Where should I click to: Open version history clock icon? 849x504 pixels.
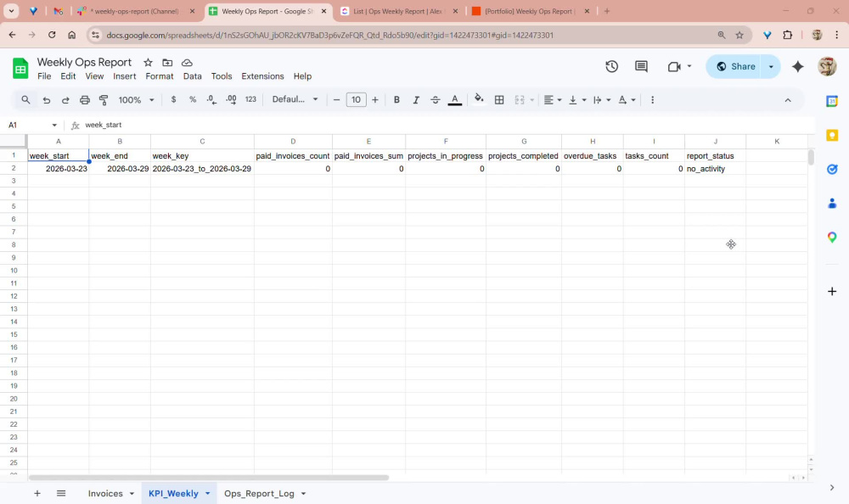point(612,66)
